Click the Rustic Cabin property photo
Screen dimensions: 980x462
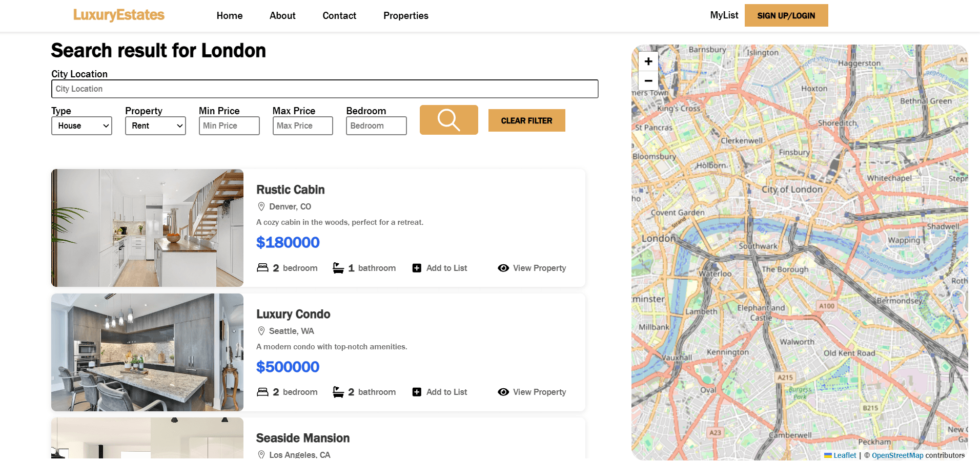pos(147,228)
